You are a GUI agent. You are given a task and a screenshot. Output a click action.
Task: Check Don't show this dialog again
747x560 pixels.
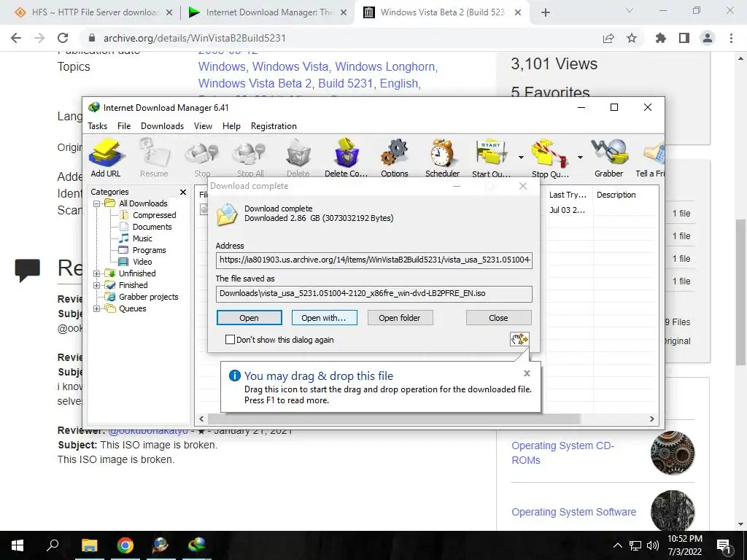point(230,340)
